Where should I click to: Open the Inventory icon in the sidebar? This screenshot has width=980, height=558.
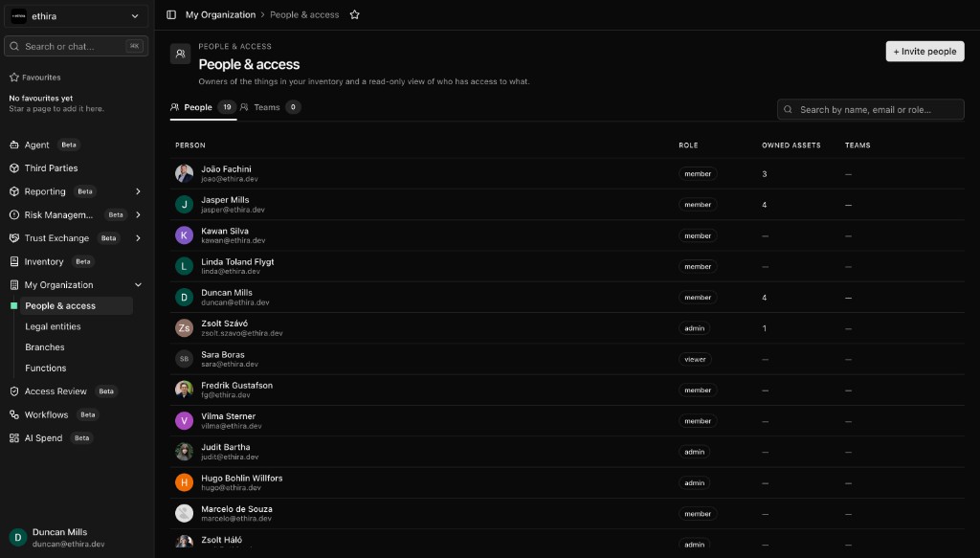(x=13, y=262)
